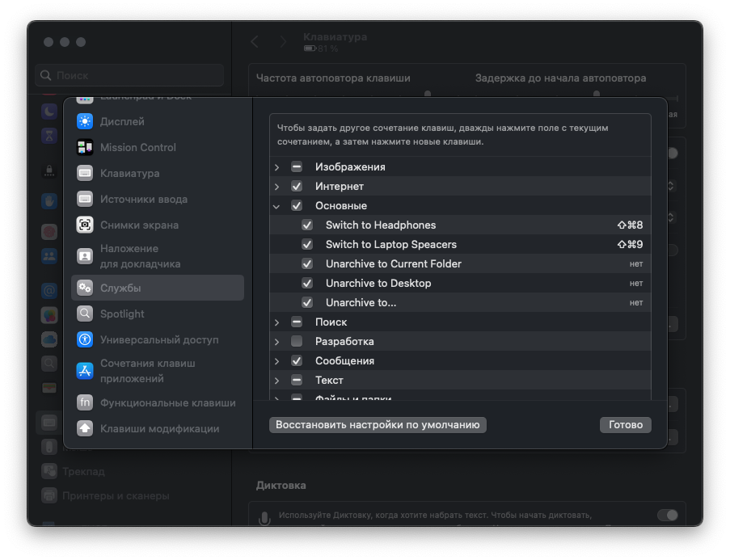Toggle Unarchive to Desktop checkbox
The width and height of the screenshot is (730, 560).
pos(307,283)
